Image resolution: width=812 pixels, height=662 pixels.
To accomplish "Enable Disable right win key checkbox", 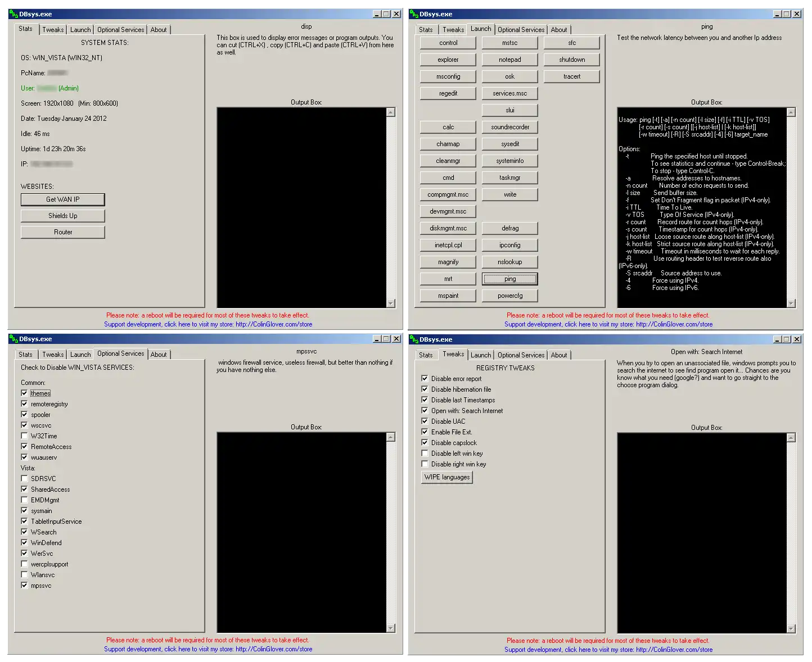I will point(425,464).
